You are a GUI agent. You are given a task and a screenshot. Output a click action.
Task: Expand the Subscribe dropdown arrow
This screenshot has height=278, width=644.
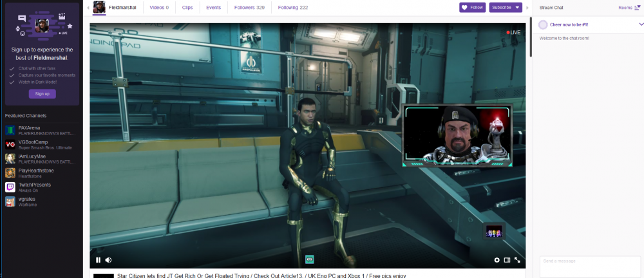point(517,8)
